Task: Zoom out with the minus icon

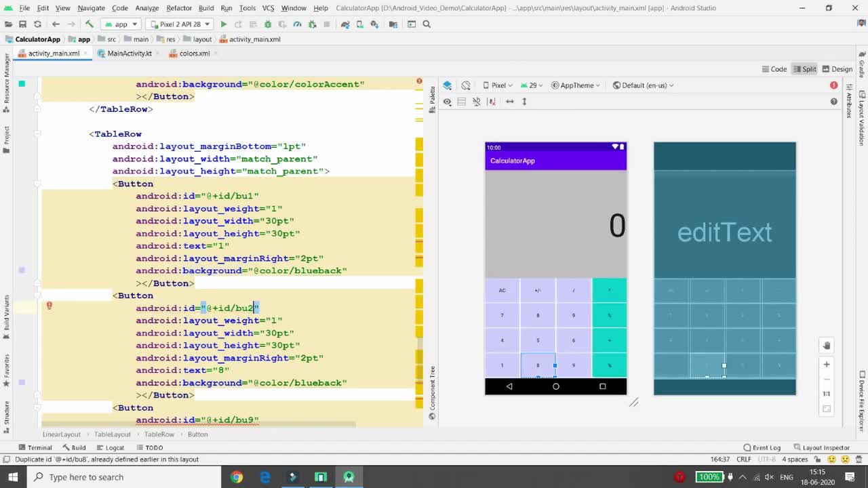Action: click(x=827, y=380)
